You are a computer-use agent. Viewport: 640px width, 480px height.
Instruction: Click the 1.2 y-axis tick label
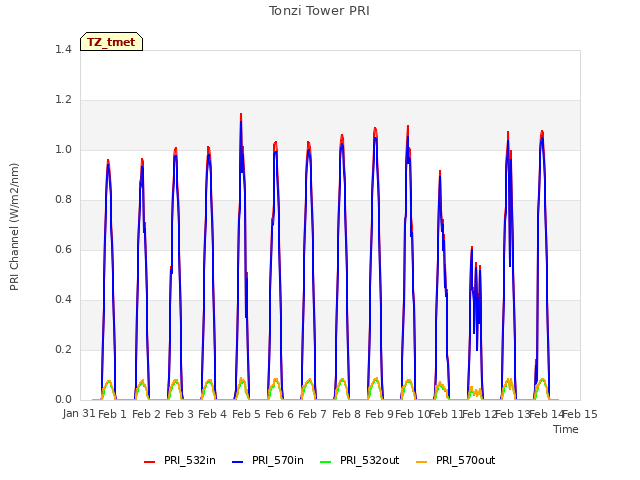pyautogui.click(x=63, y=100)
